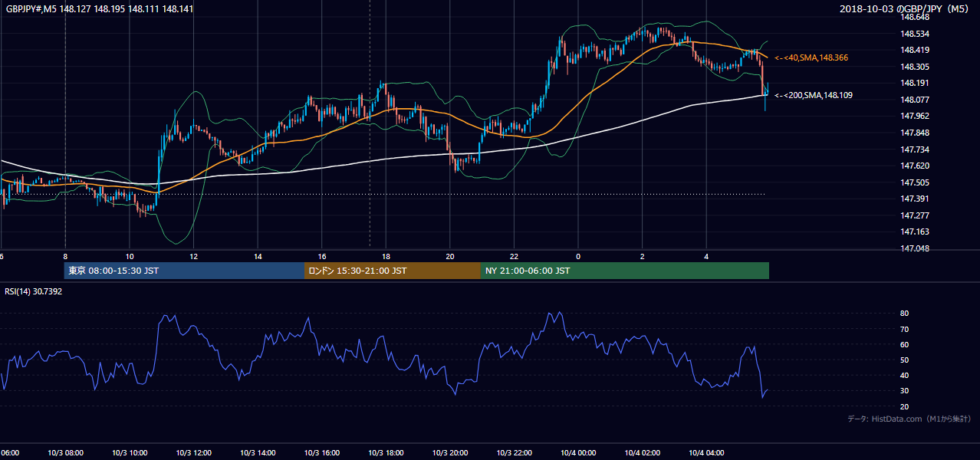Screen dimensions: 980x460
Task: Click the 10/3 20:00 bottom date label
Action: click(x=450, y=453)
